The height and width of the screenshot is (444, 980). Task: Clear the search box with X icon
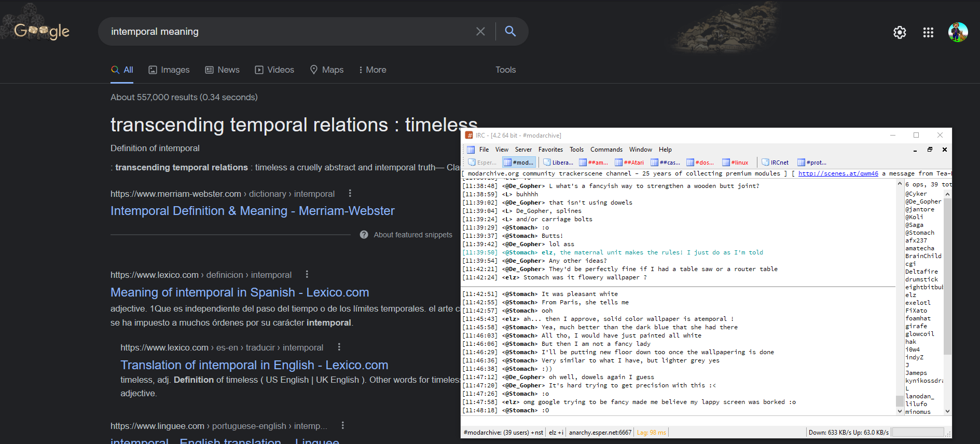480,31
